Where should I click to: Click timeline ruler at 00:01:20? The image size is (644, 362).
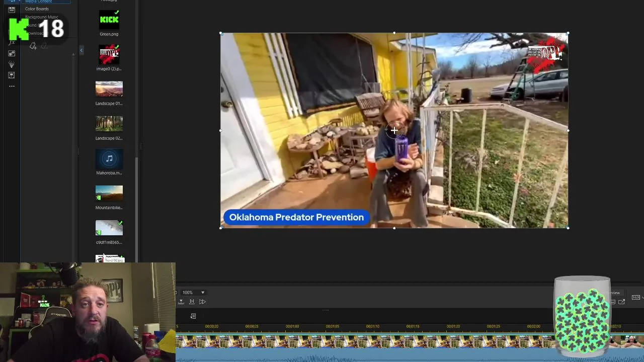tap(453, 326)
